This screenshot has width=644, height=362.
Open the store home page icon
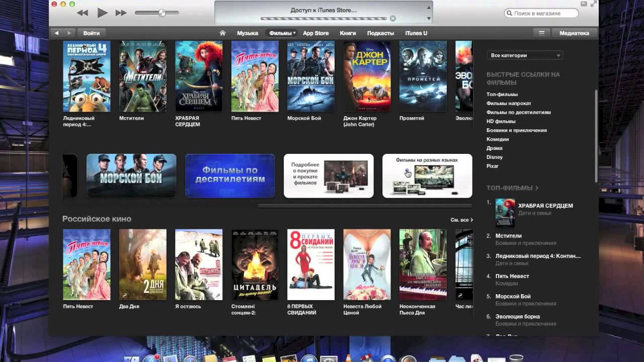coord(222,33)
